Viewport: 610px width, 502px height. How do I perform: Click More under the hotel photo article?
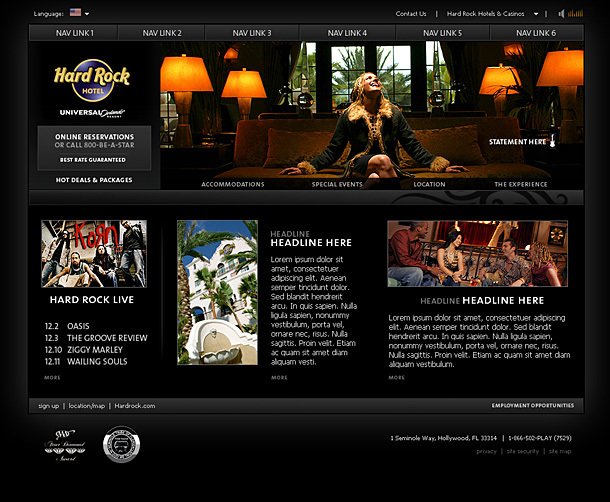click(x=279, y=377)
